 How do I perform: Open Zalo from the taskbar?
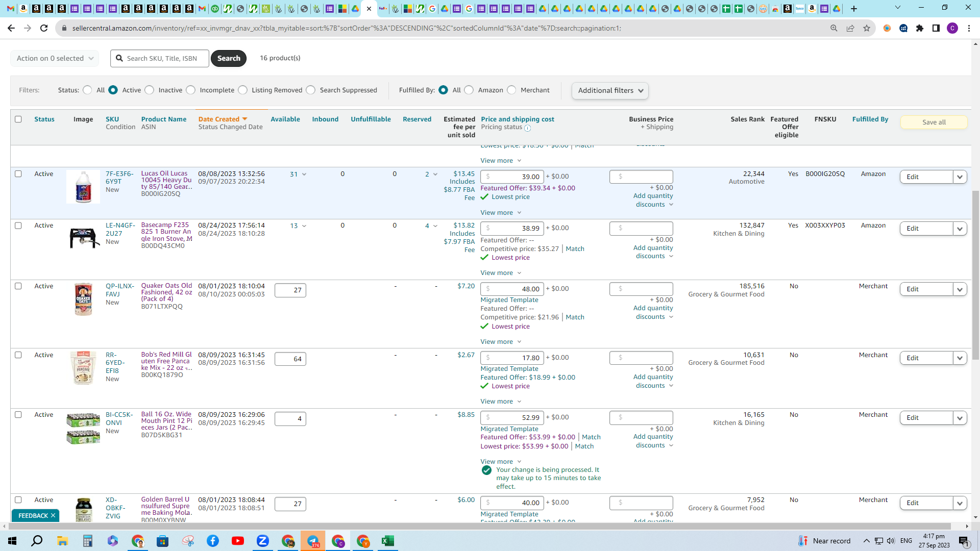click(x=263, y=541)
